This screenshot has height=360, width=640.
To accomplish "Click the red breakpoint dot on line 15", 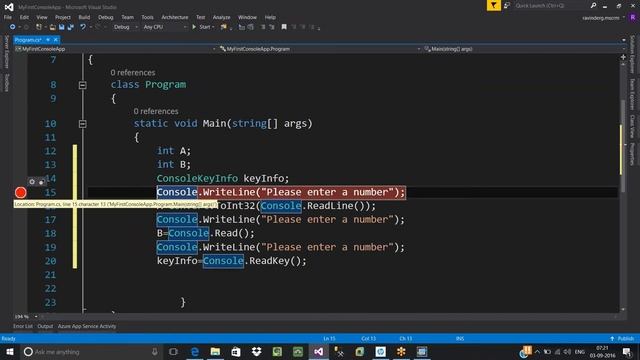I will tap(20, 192).
